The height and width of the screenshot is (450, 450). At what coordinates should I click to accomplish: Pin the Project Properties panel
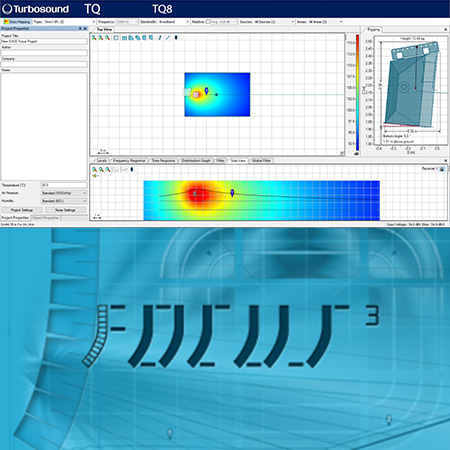[80, 29]
